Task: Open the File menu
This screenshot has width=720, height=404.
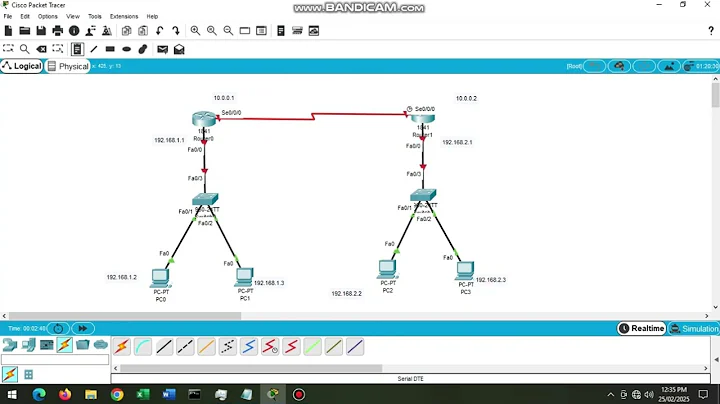Action: coord(8,16)
